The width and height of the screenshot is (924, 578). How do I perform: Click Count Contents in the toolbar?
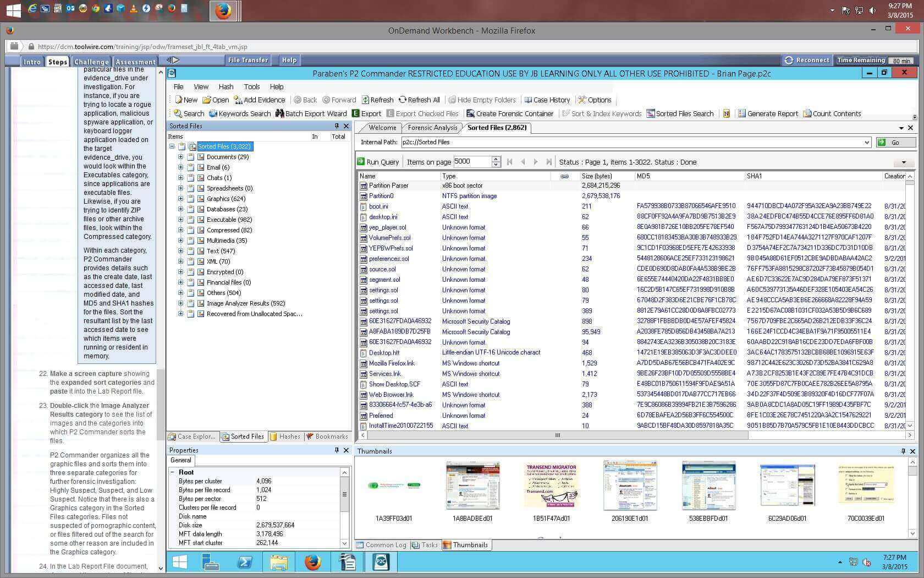pyautogui.click(x=832, y=113)
